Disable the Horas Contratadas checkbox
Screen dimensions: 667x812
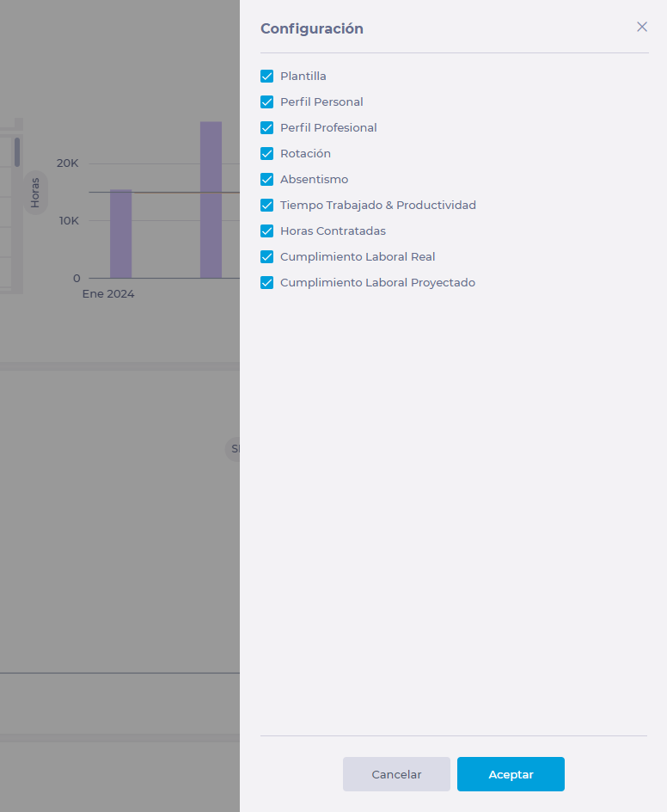[x=266, y=231]
